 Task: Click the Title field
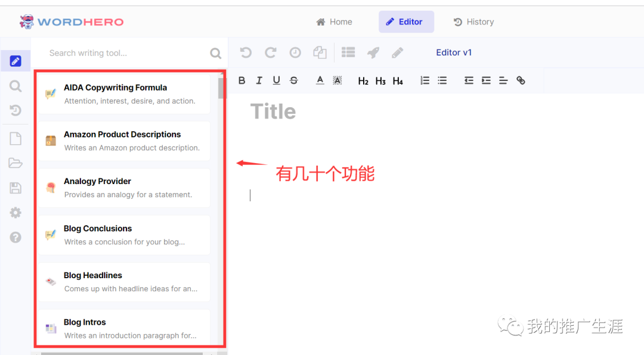pyautogui.click(x=273, y=111)
